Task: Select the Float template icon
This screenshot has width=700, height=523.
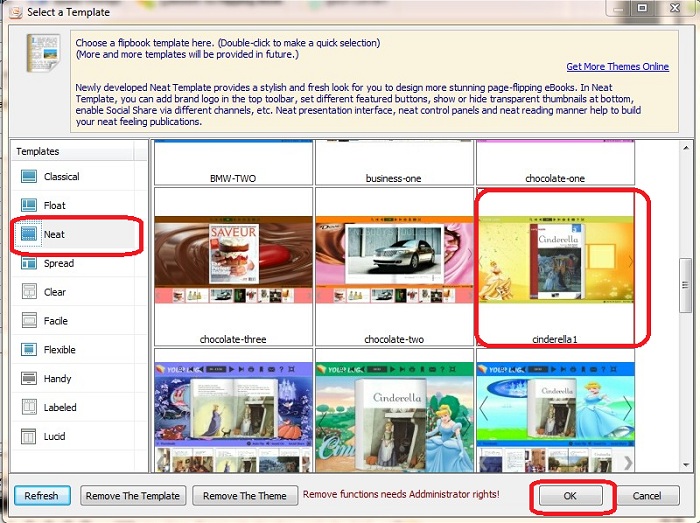Action: 29,205
